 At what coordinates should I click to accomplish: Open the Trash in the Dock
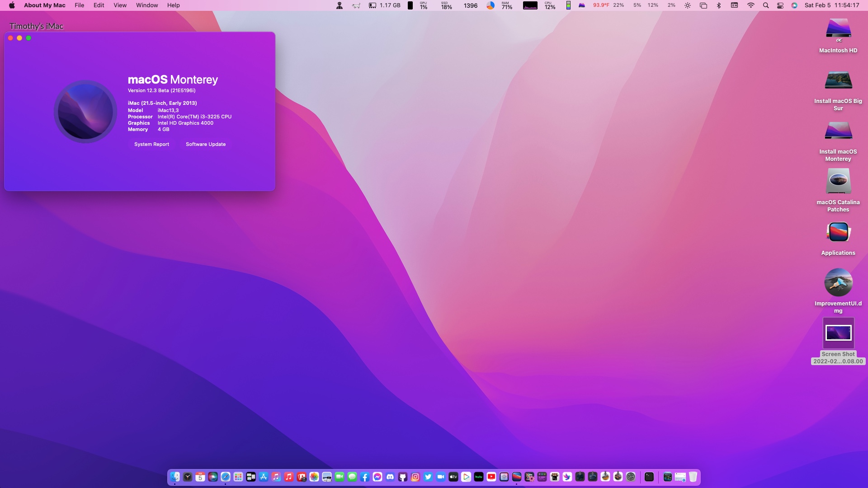pyautogui.click(x=693, y=477)
